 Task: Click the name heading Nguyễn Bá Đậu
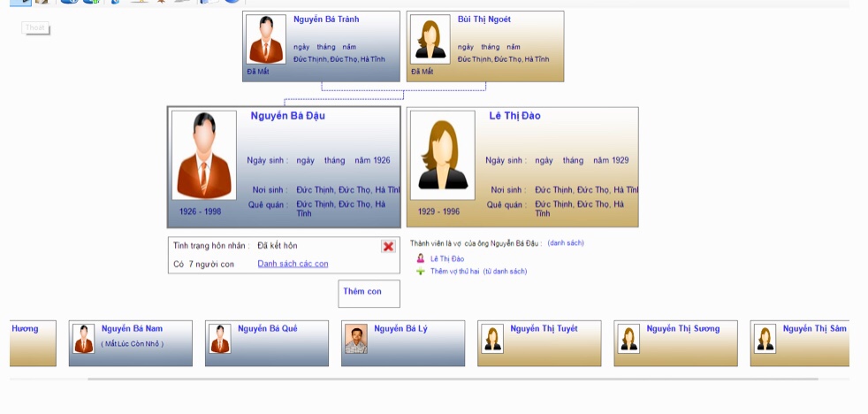[x=288, y=116]
